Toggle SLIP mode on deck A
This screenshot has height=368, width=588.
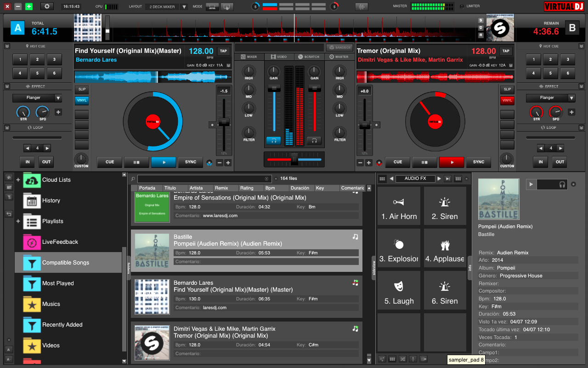pyautogui.click(x=82, y=89)
